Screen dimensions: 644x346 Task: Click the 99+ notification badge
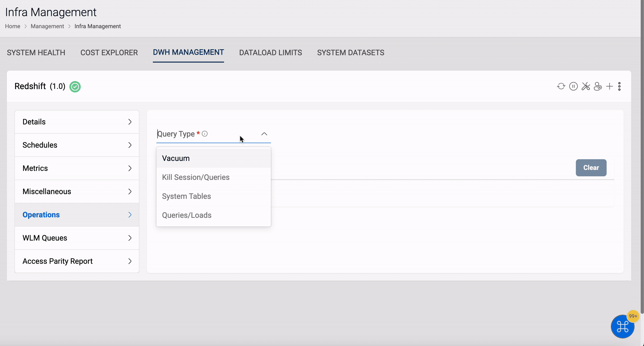pos(633,316)
